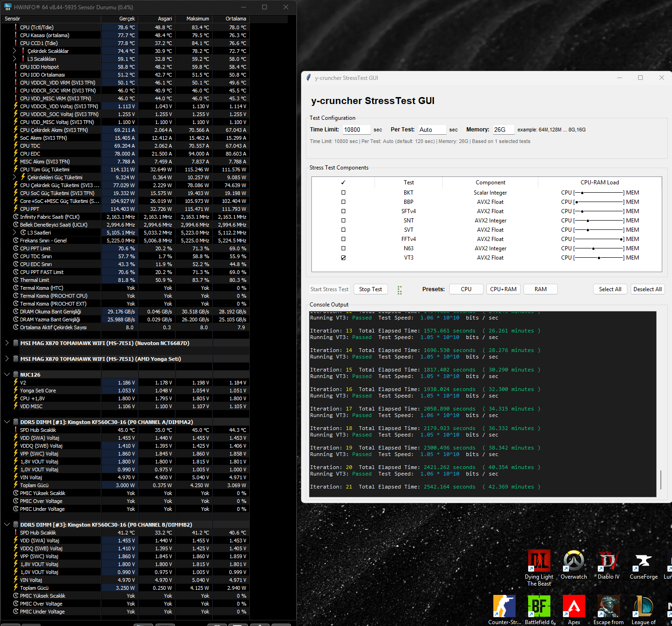Click chip icon of DDR5 DIMM [#1] group

point(16,422)
